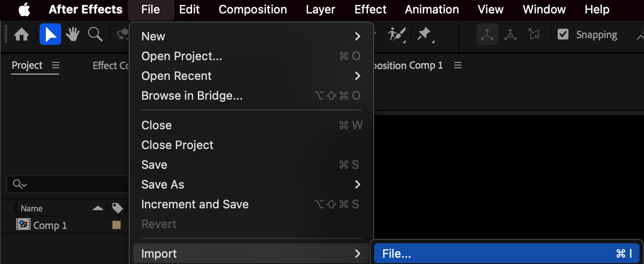Screen dimensions: 644x264
Task: Select Comp 1 in the Project panel
Action: click(x=49, y=225)
